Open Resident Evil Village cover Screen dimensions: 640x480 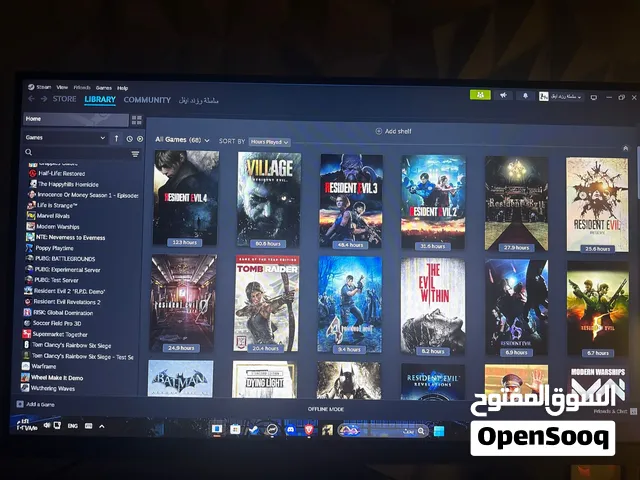pyautogui.click(x=269, y=199)
